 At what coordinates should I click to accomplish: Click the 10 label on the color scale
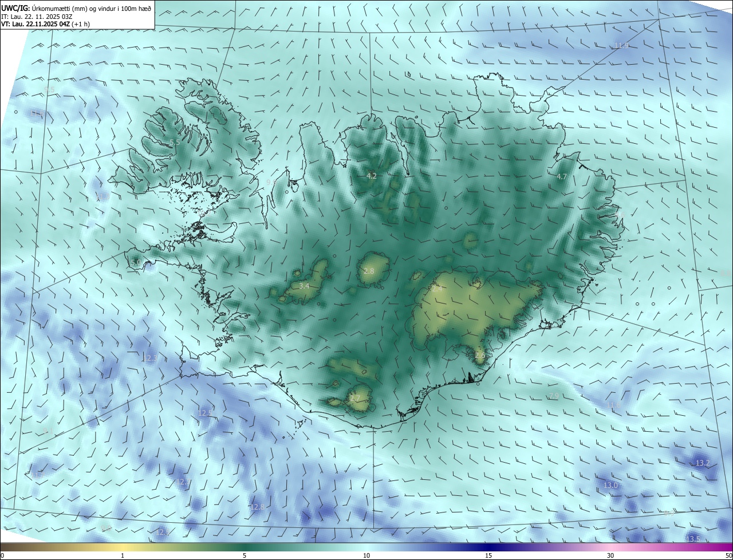pos(366,555)
